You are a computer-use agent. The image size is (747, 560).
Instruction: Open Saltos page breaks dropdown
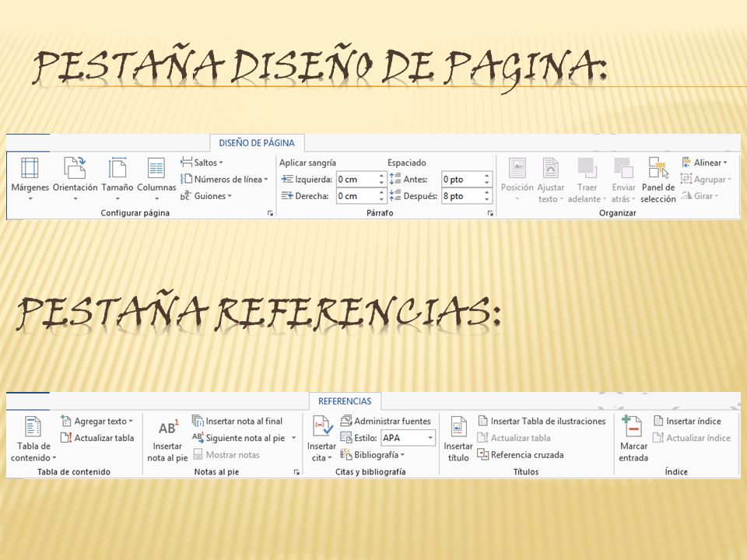[202, 163]
